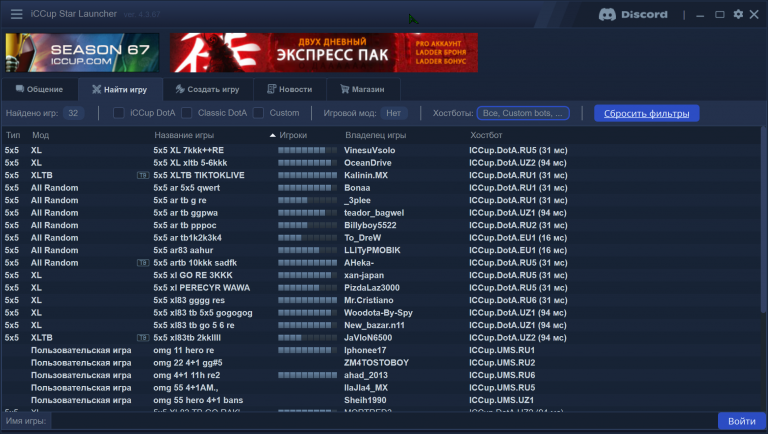This screenshot has width=768, height=434.
Task: Select game 5x5 ar tb g re
Action: (382, 200)
